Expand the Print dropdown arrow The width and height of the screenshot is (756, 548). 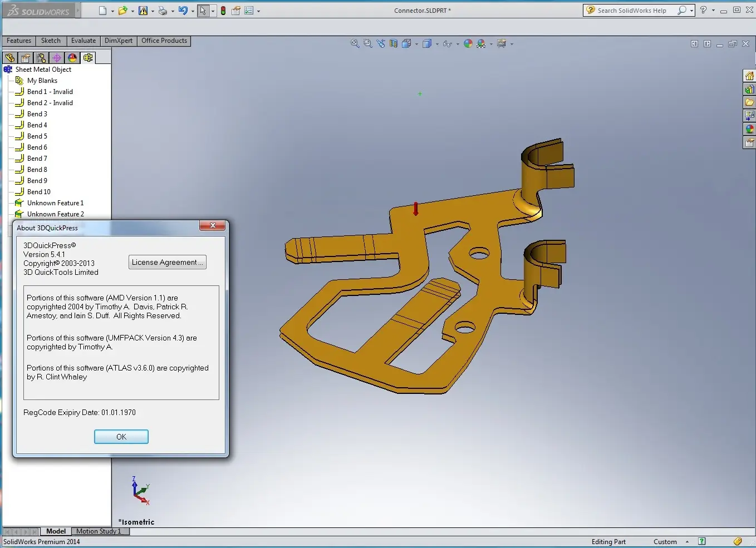click(x=173, y=11)
